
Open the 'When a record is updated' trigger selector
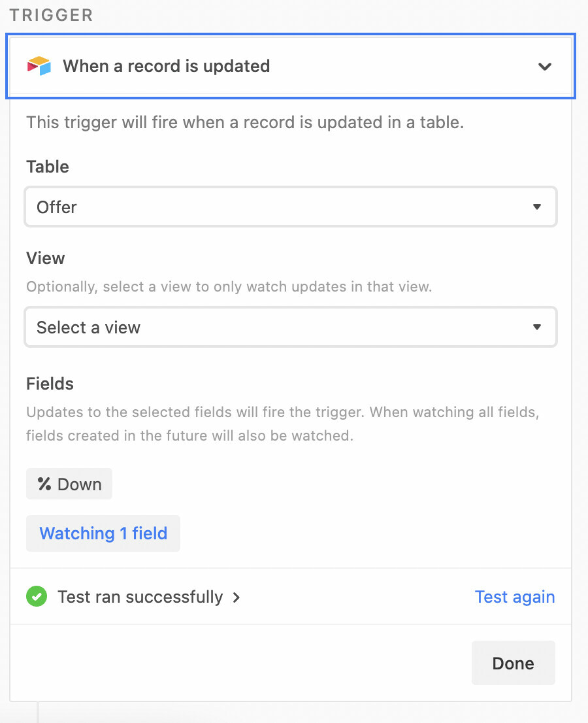(x=291, y=66)
